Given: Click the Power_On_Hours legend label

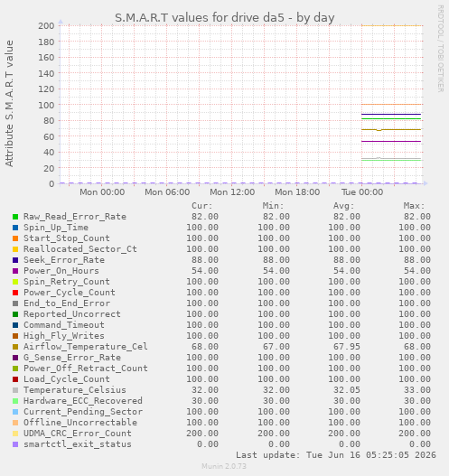Looking at the screenshot, I should 61,271.
